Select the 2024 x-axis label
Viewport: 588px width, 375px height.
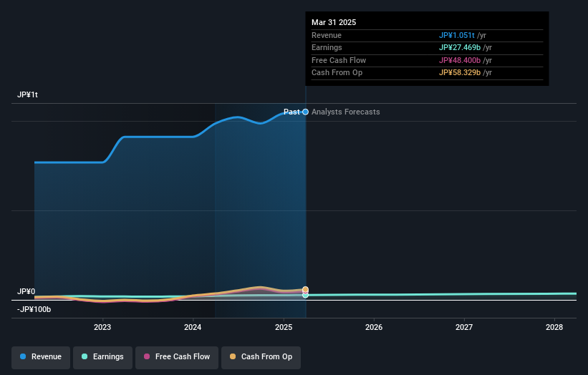click(x=193, y=328)
